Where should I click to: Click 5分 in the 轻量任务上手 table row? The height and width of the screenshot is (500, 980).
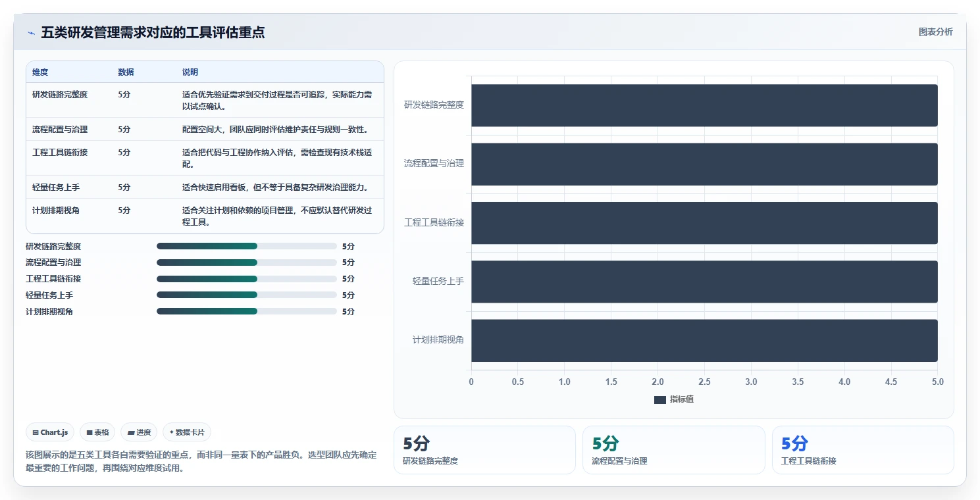pos(124,187)
